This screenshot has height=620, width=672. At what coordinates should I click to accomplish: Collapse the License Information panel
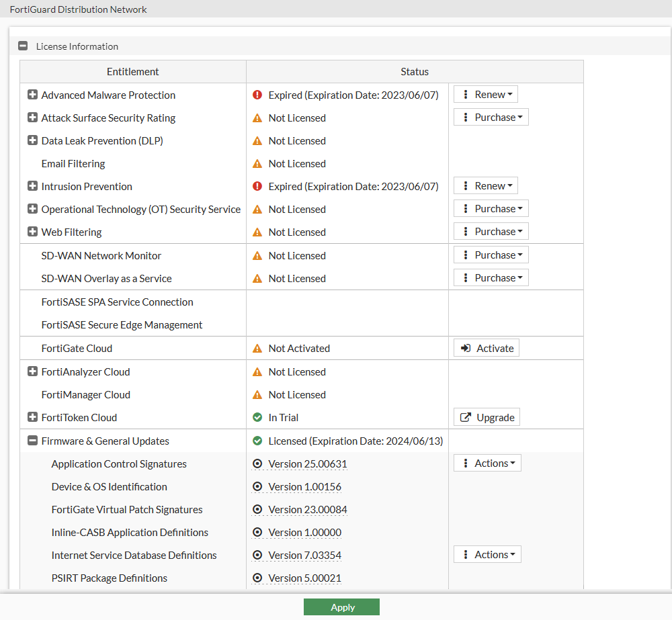[x=22, y=46]
